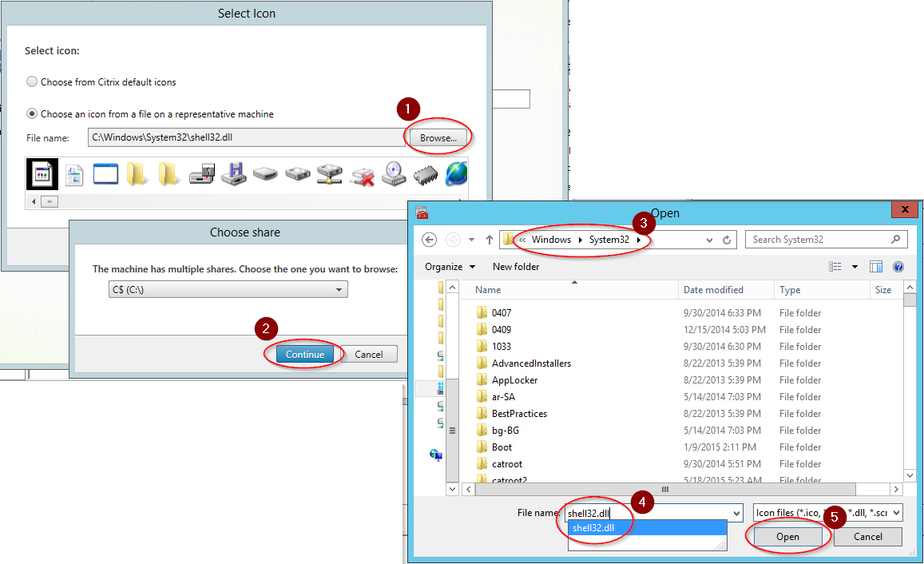The width and height of the screenshot is (924, 564).
Task: Select the 1033 folder
Action: pos(502,347)
